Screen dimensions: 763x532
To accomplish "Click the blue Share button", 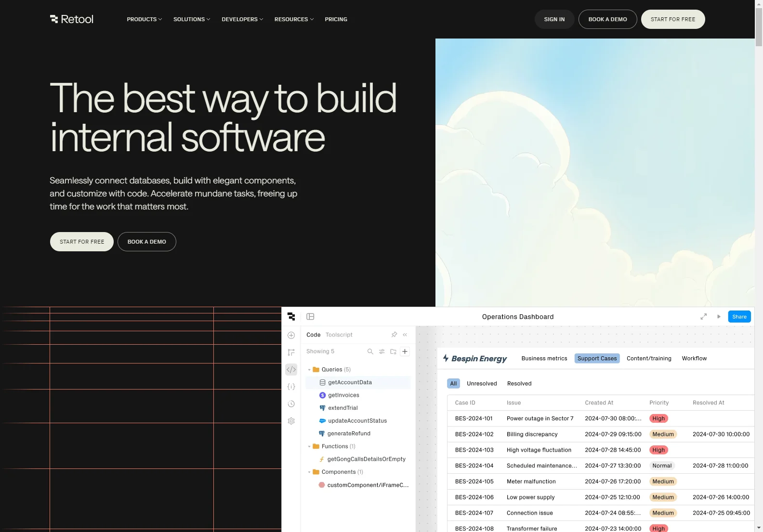I will point(739,317).
